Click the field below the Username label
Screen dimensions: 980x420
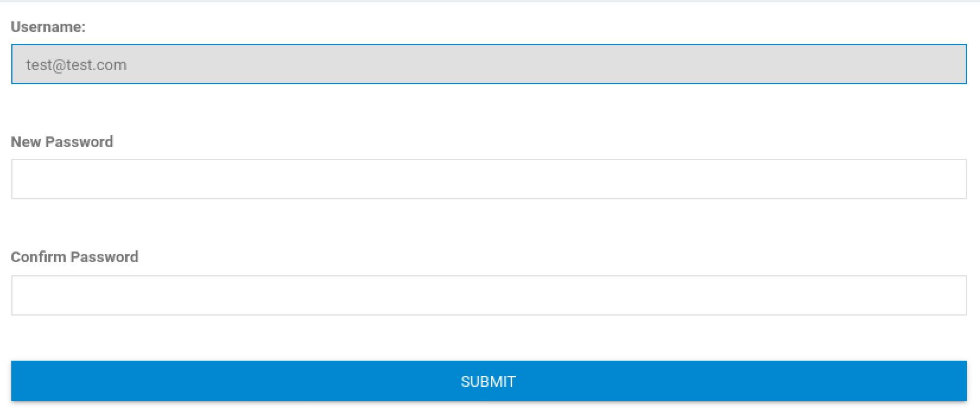click(x=489, y=64)
